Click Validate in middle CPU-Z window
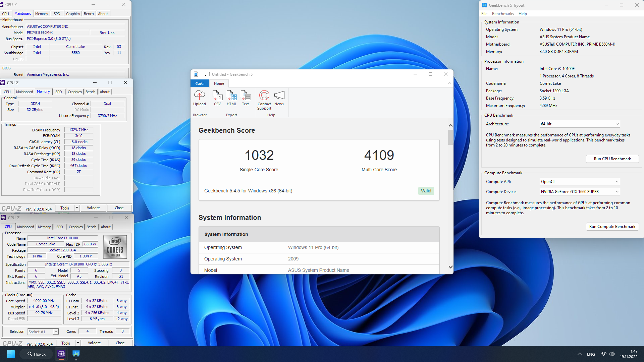The height and width of the screenshot is (362, 644). point(93,208)
